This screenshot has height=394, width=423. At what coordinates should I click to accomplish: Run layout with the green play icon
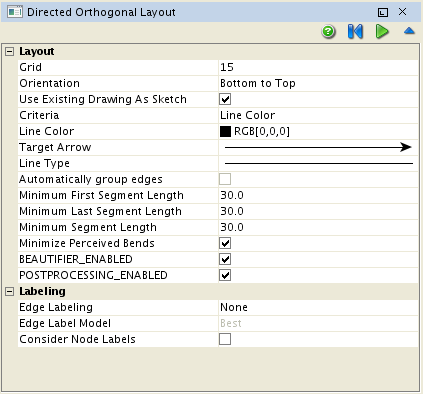382,32
